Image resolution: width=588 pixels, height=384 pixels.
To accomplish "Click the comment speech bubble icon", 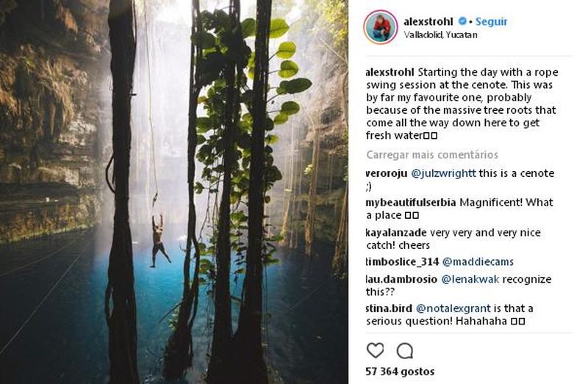I will [x=404, y=350].
